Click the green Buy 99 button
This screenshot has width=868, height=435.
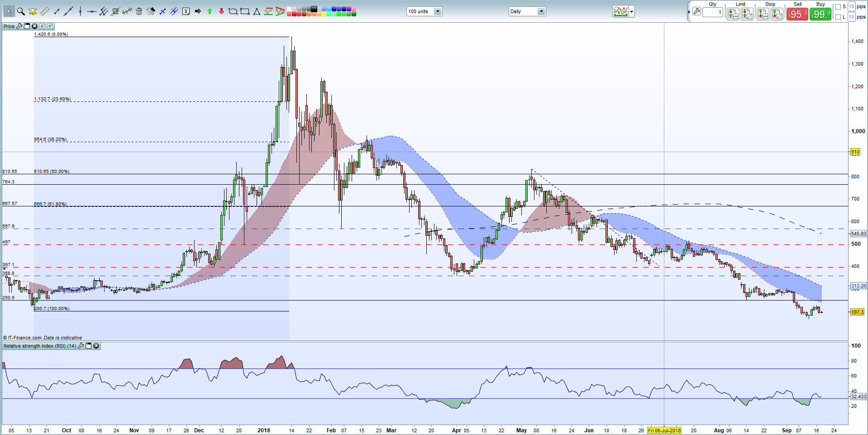coord(820,14)
